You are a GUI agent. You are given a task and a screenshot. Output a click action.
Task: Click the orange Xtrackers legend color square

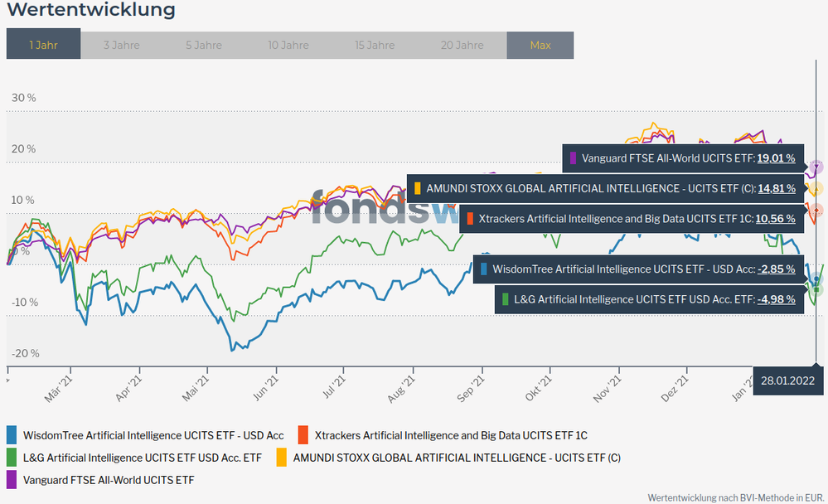tap(303, 434)
